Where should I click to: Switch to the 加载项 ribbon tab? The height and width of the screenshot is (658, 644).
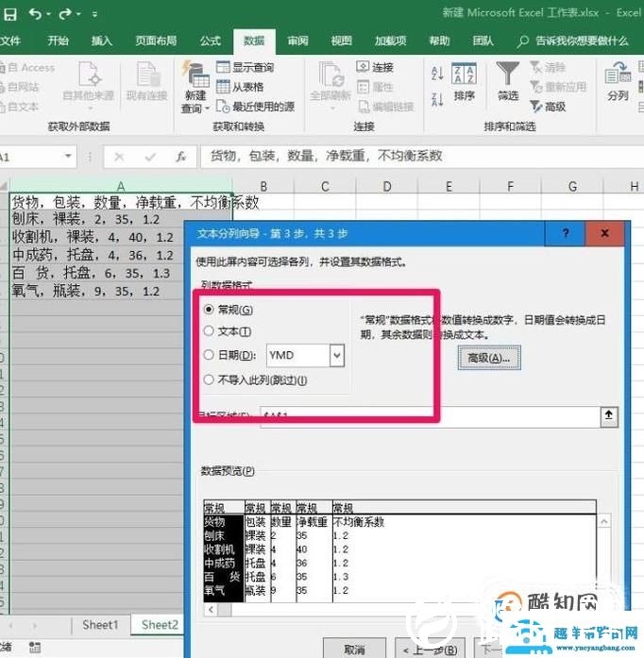click(390, 41)
